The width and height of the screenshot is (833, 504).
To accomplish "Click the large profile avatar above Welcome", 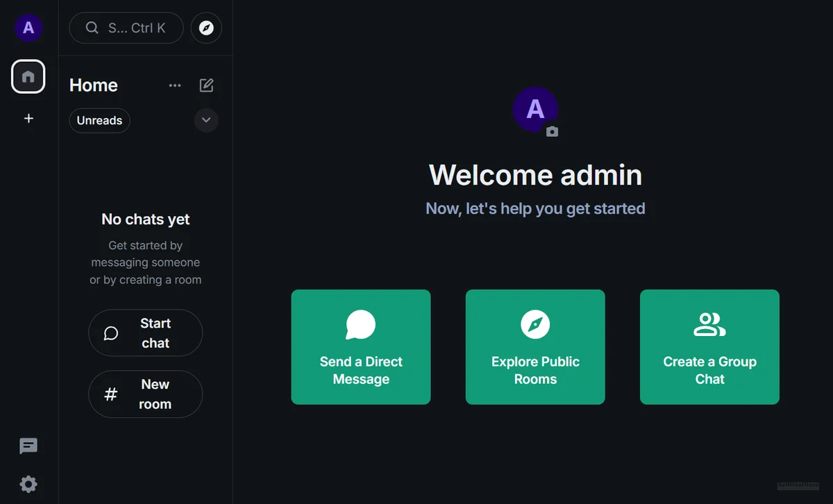I will point(534,109).
